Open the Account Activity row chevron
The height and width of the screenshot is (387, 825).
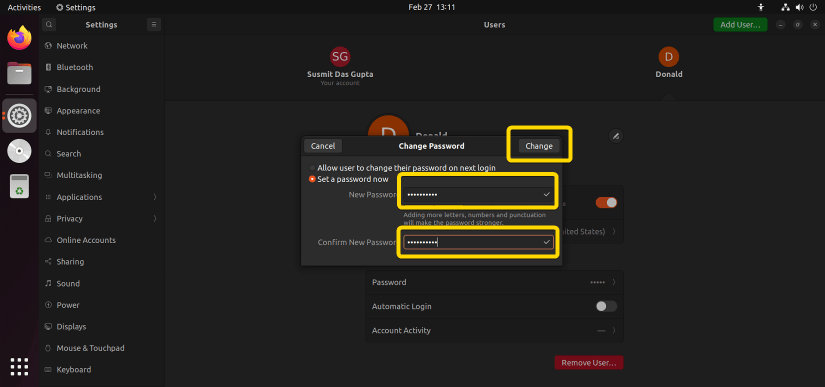tap(614, 331)
